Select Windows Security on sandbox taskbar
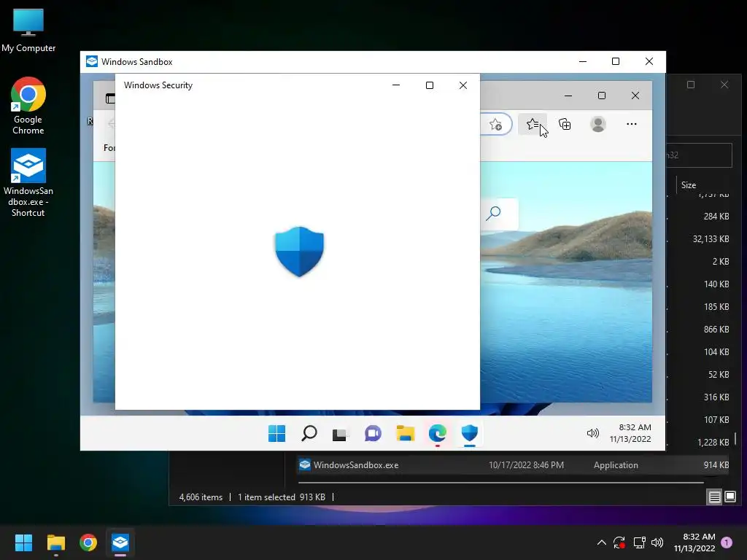Screen dimensions: 747x560 click(470, 433)
